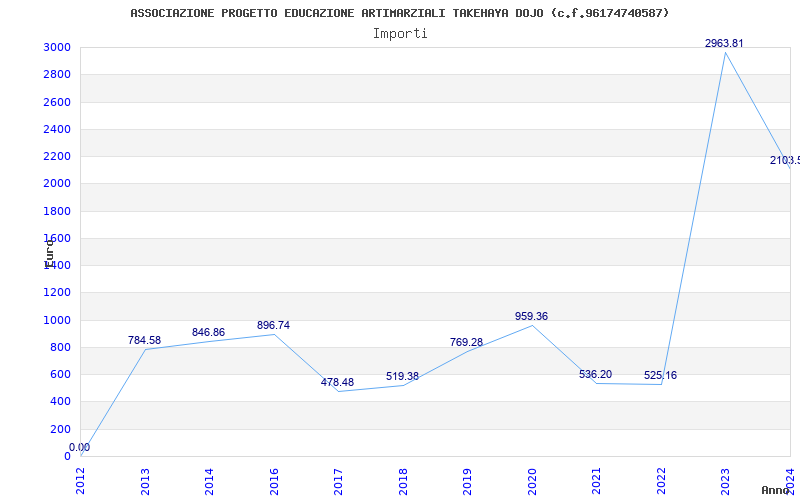Select the 846.86 data label
Viewport: 800px width, 500px height.
pyautogui.click(x=208, y=333)
